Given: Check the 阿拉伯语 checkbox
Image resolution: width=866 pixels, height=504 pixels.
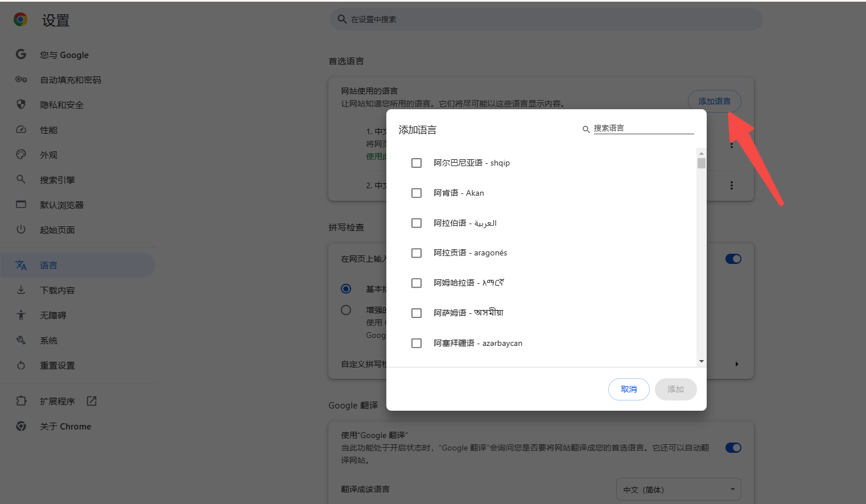Looking at the screenshot, I should [x=416, y=223].
